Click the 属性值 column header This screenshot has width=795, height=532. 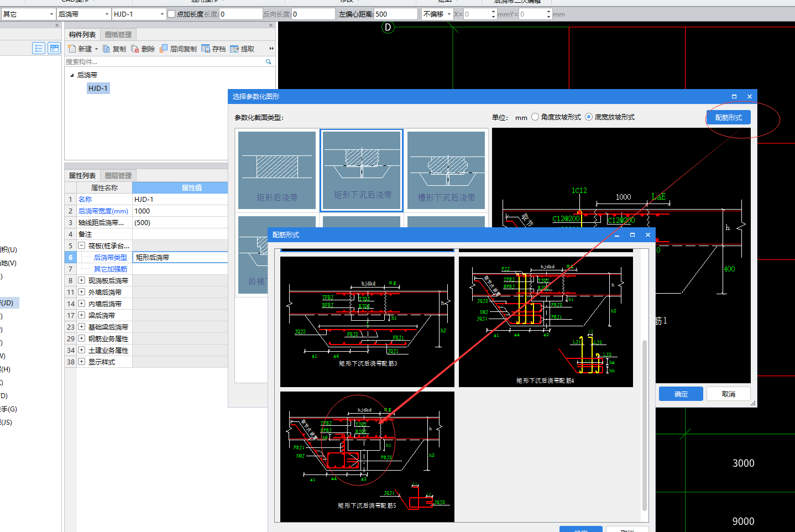click(180, 187)
